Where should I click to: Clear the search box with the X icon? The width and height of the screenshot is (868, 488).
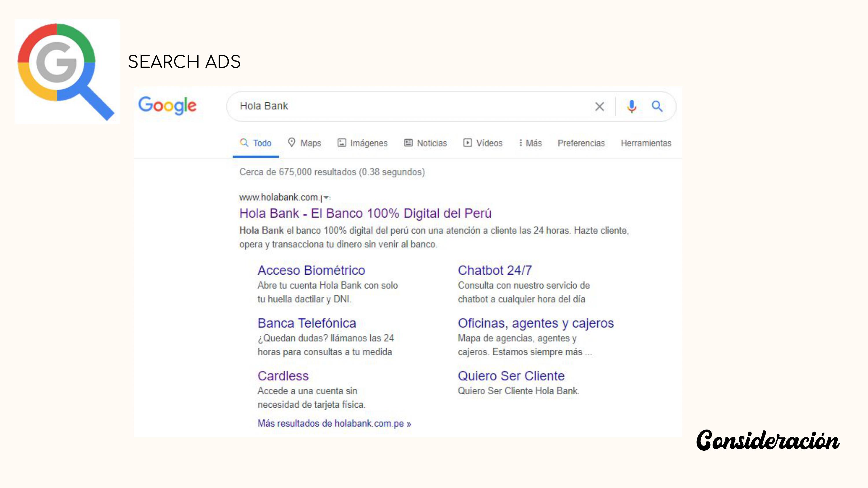[x=599, y=106]
